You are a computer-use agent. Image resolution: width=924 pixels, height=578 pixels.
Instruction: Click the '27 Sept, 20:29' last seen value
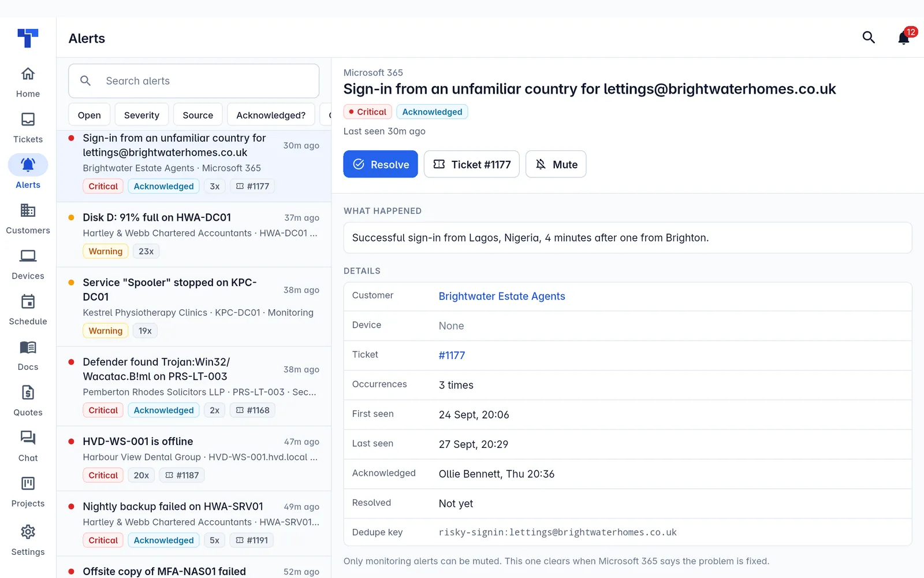click(x=474, y=444)
